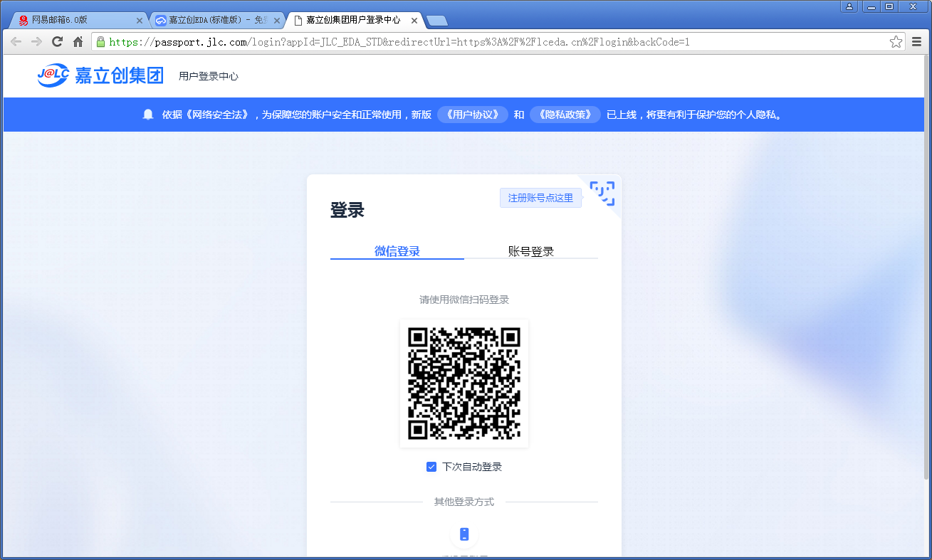This screenshot has height=560, width=932.
Task: Click the browser forward arrow
Action: 36,42
